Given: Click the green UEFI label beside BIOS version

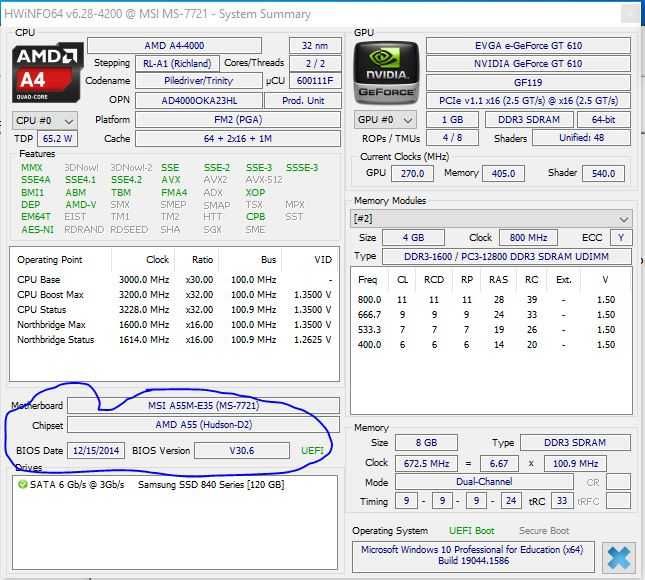Looking at the screenshot, I should 312,450.
